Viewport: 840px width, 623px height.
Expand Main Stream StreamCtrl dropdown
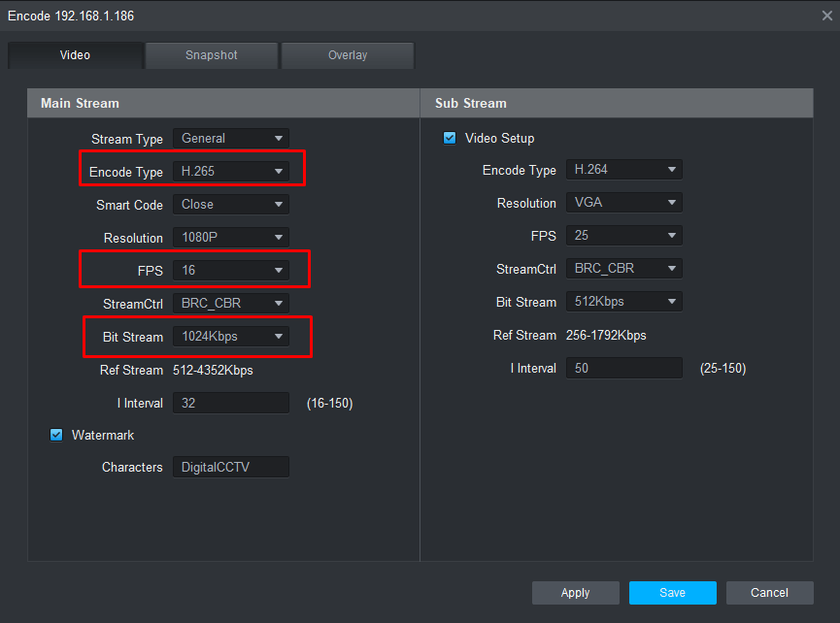(231, 304)
